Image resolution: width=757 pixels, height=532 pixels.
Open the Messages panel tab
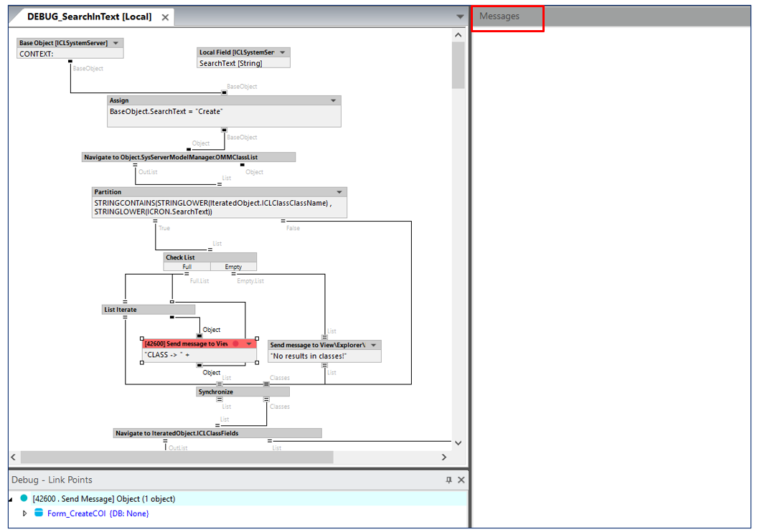point(499,16)
